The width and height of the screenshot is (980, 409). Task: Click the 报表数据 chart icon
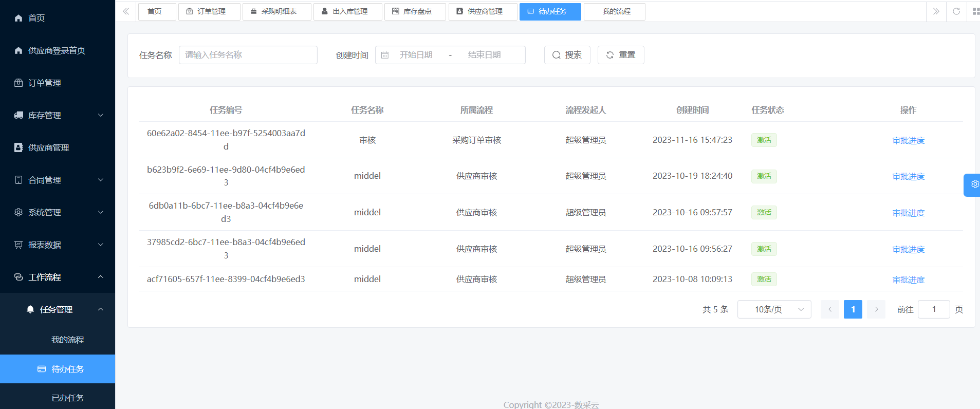19,245
